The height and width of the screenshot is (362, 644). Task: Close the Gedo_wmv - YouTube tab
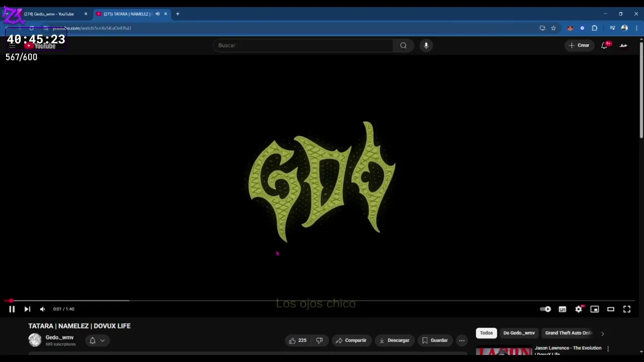click(86, 14)
